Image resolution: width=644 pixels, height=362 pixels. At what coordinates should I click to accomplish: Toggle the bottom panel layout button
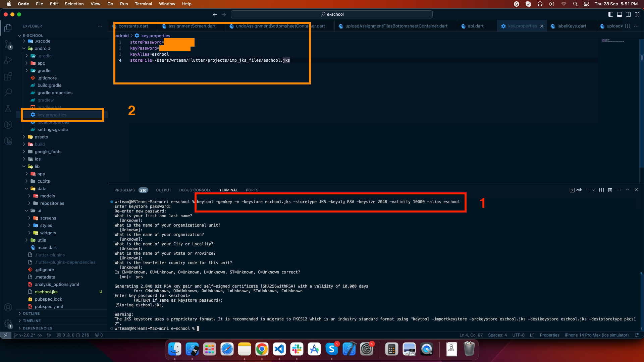(619, 14)
